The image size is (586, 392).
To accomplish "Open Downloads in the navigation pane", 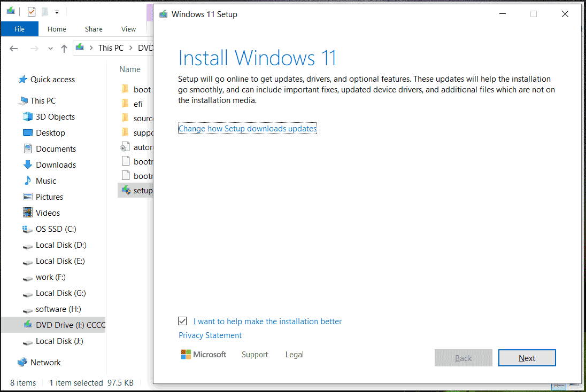I will point(56,164).
